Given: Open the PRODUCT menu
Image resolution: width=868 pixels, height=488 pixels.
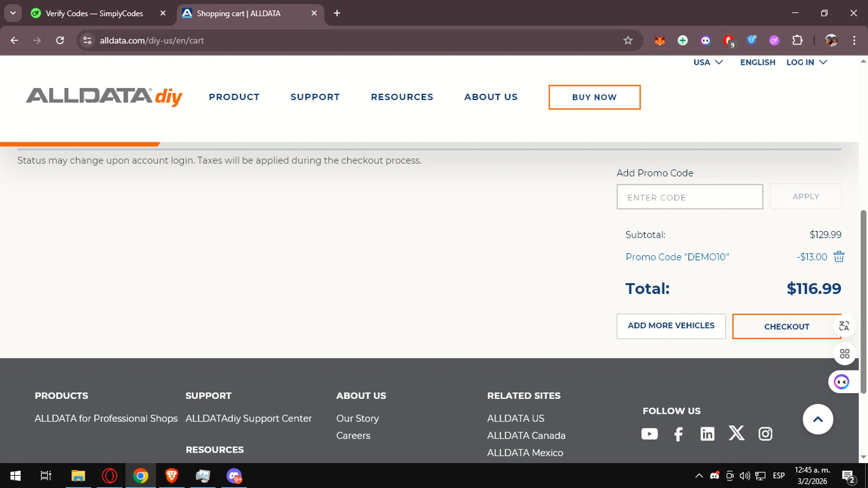Looking at the screenshot, I should [234, 97].
